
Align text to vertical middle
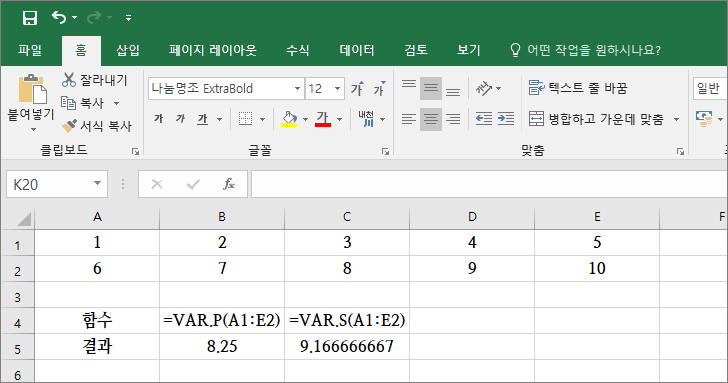(431, 88)
